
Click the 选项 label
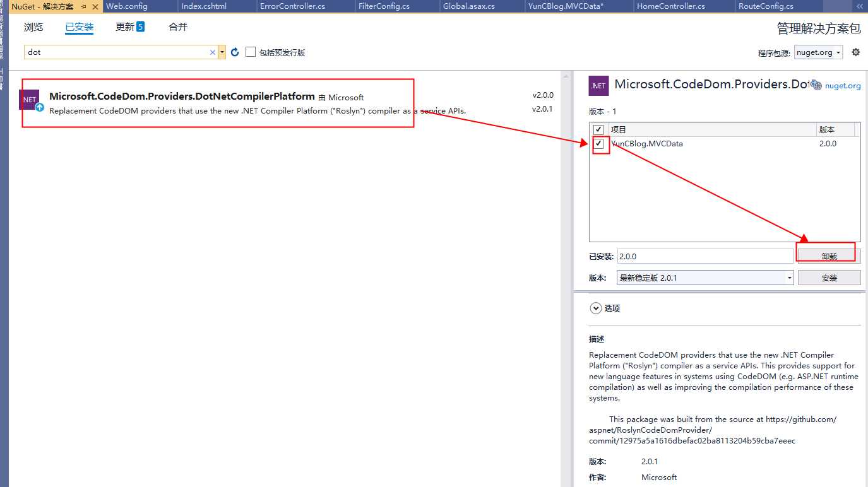pos(612,308)
